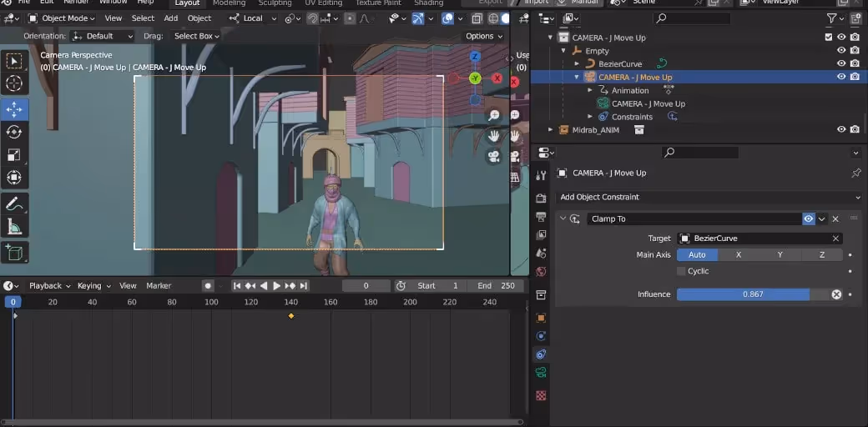Image resolution: width=868 pixels, height=427 pixels.
Task: Open the Collection properties tab
Action: (541, 294)
